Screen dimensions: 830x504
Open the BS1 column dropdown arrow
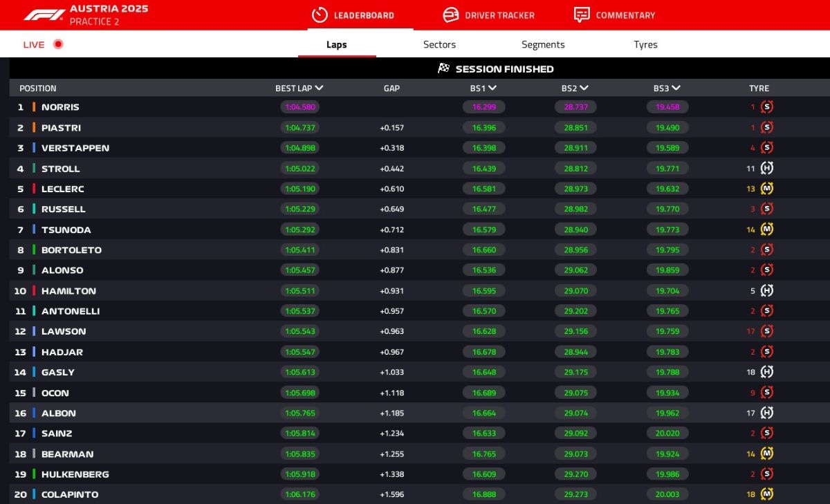click(x=492, y=88)
